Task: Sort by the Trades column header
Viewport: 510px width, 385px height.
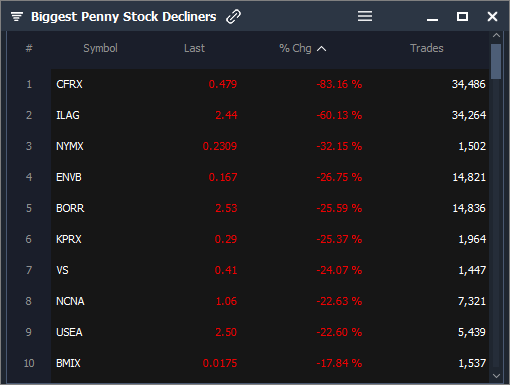Action: [x=427, y=48]
